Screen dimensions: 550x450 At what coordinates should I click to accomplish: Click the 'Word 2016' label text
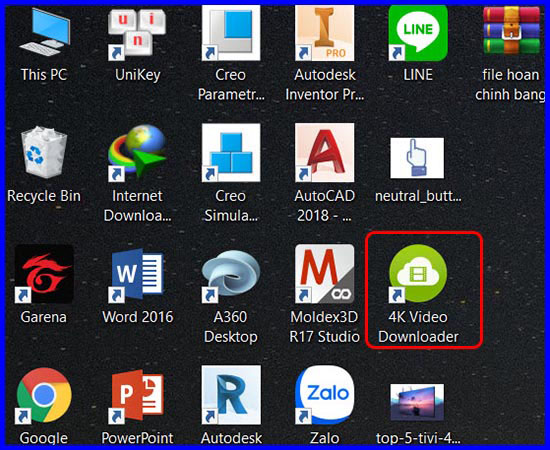click(138, 317)
